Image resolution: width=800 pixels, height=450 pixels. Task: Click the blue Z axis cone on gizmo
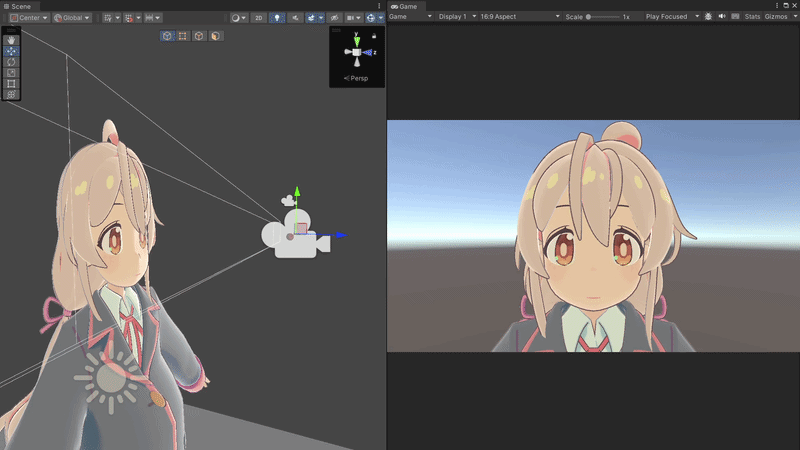click(x=367, y=52)
